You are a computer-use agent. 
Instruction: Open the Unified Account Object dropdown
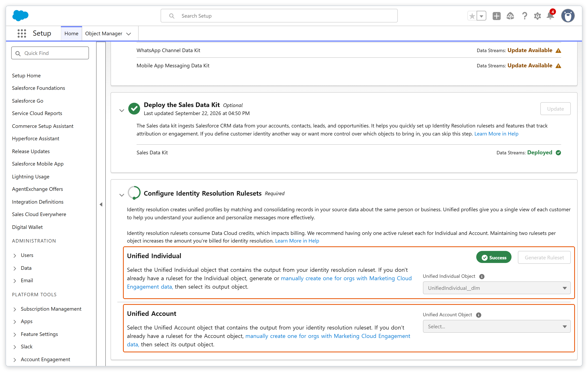496,327
